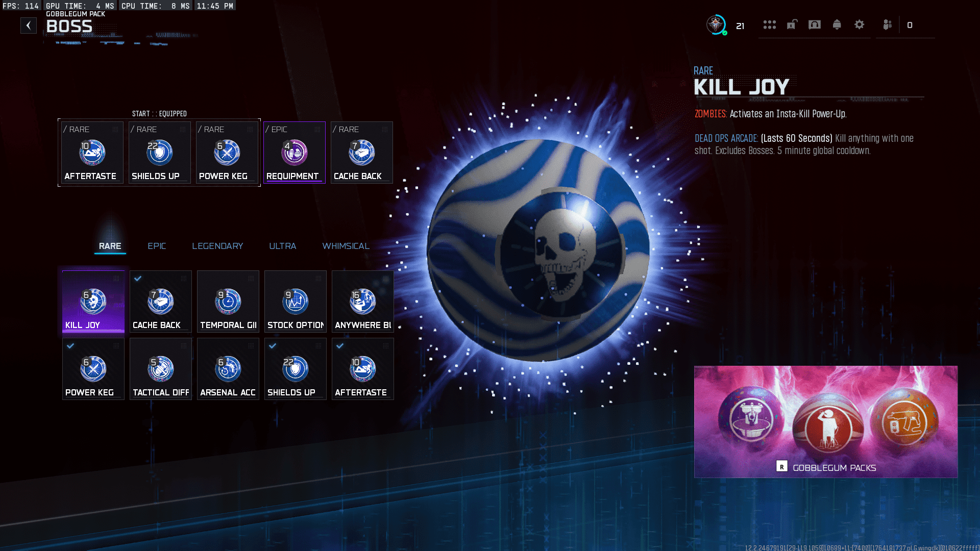Open the Whimsical rarity tab

tap(346, 246)
